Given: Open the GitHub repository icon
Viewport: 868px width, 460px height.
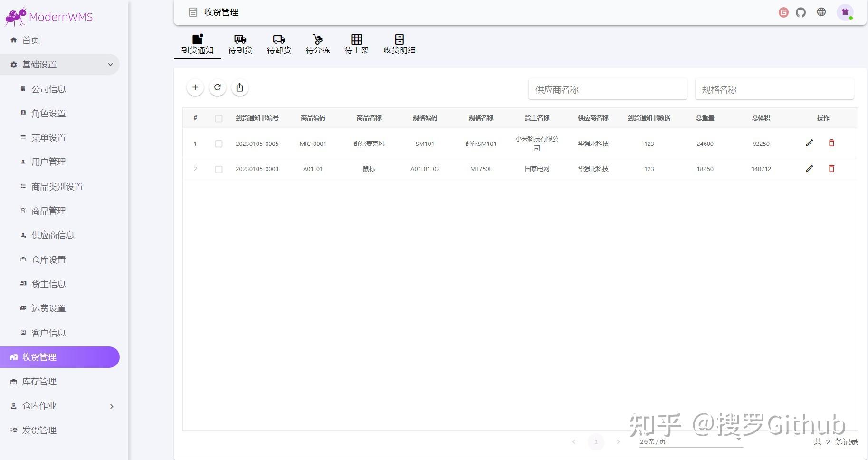Looking at the screenshot, I should (x=801, y=12).
